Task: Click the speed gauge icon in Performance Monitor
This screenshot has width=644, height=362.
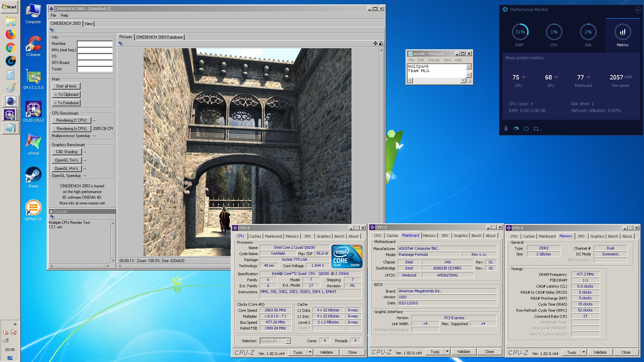Action: point(516,128)
